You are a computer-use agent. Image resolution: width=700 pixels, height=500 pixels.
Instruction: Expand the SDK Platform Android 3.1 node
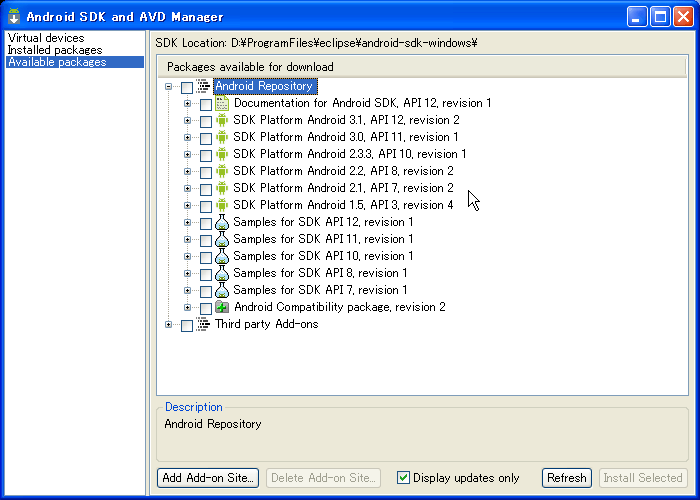(x=188, y=120)
